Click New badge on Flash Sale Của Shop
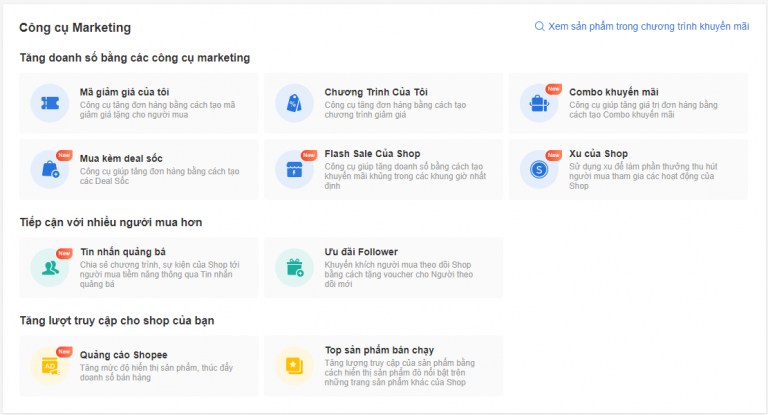768x415 pixels. [x=309, y=155]
